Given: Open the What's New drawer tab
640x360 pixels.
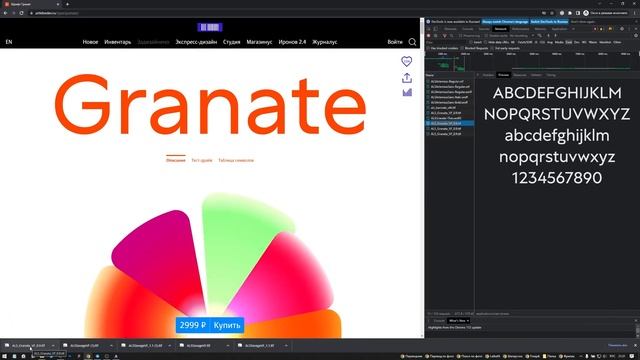Looking at the screenshot, I should pos(458,321).
